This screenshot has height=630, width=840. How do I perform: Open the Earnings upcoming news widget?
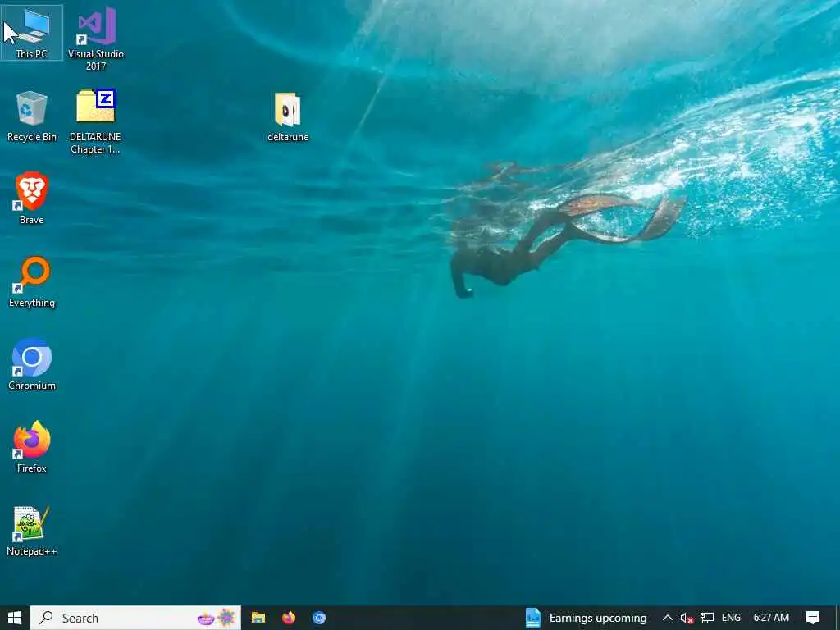[x=586, y=618]
